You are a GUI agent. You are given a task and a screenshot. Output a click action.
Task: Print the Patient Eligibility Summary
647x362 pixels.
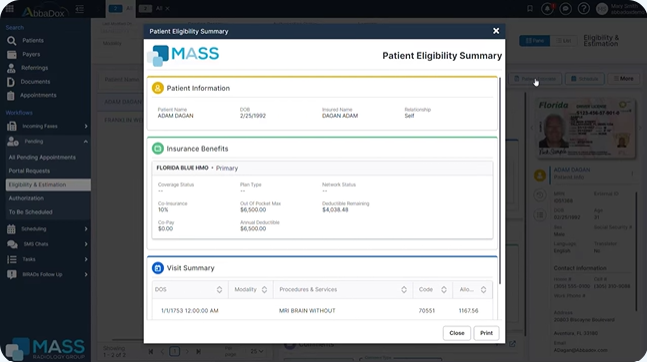486,333
